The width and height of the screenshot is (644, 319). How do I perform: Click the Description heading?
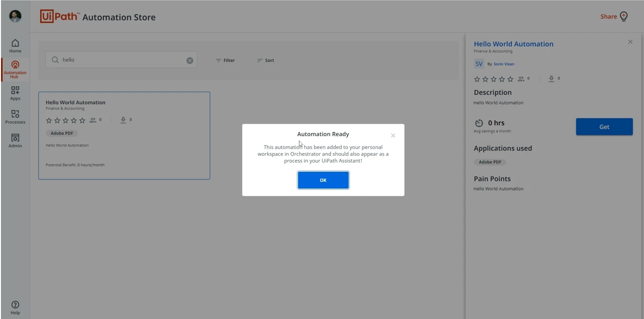pyautogui.click(x=493, y=92)
